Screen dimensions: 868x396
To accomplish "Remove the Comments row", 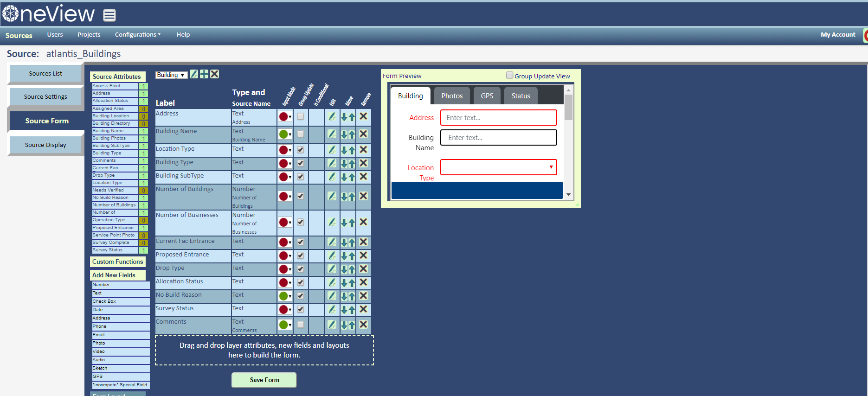I will coord(364,325).
